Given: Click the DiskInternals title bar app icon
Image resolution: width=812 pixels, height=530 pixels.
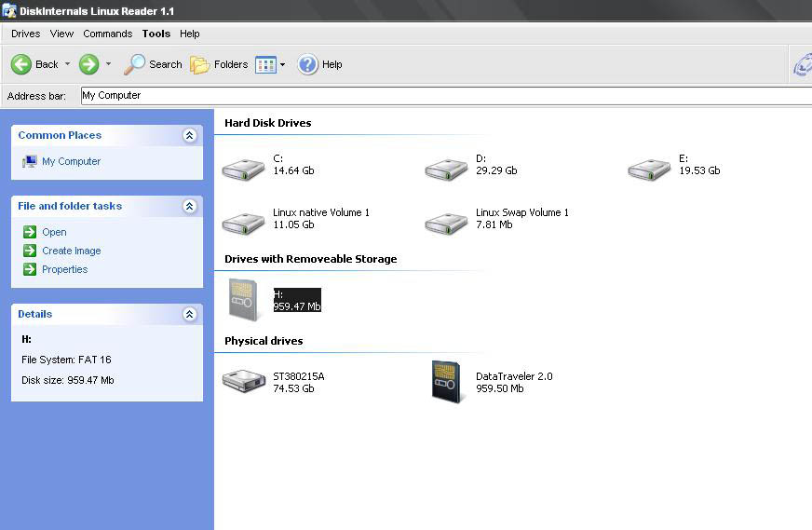Looking at the screenshot, I should (8, 10).
